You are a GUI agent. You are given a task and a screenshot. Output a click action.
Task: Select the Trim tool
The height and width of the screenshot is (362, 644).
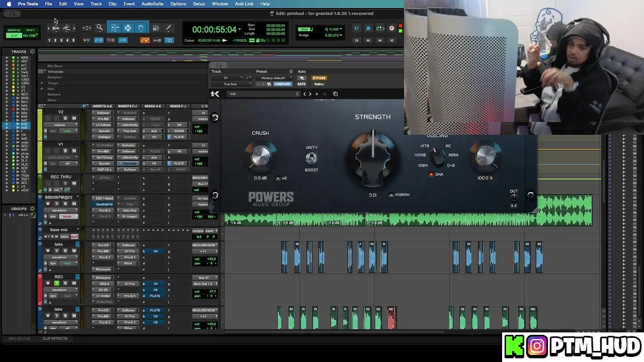coord(114,28)
